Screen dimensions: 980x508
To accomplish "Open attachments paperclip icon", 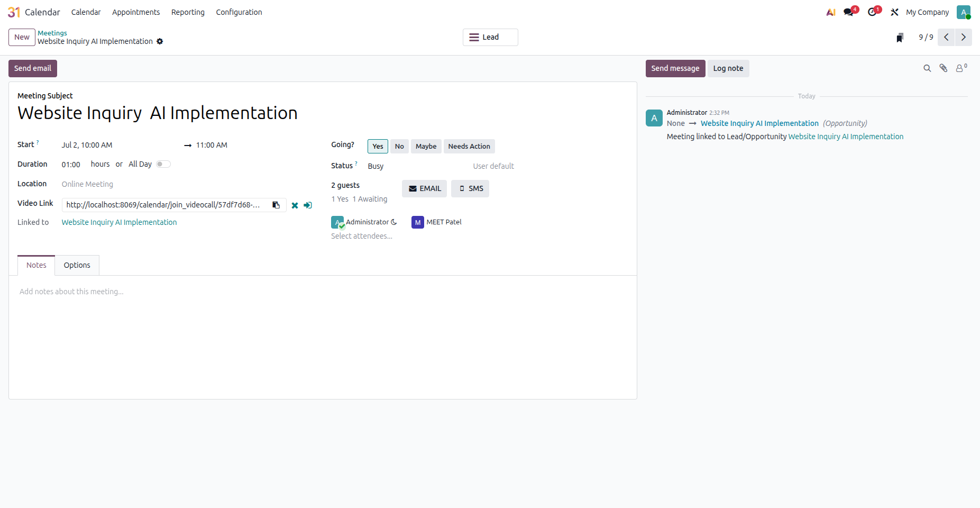I will point(943,68).
